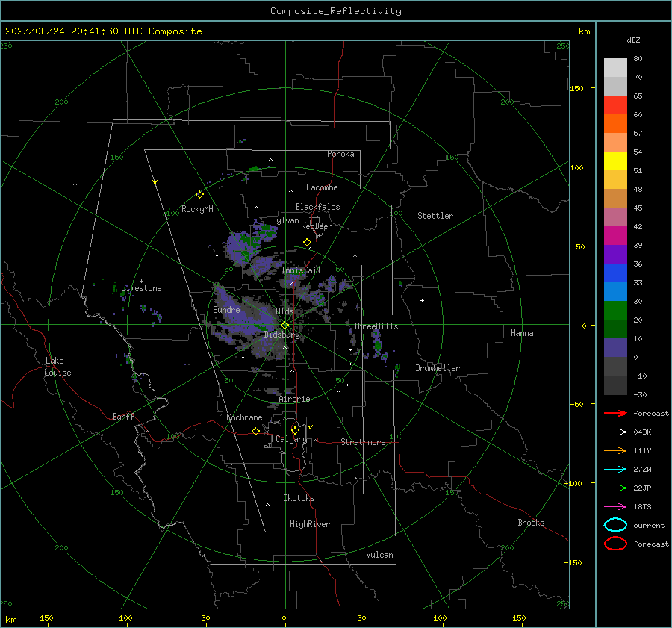Select the bright green dBZ legend swatch
Viewport: 672px width, 628px height.
(615, 311)
